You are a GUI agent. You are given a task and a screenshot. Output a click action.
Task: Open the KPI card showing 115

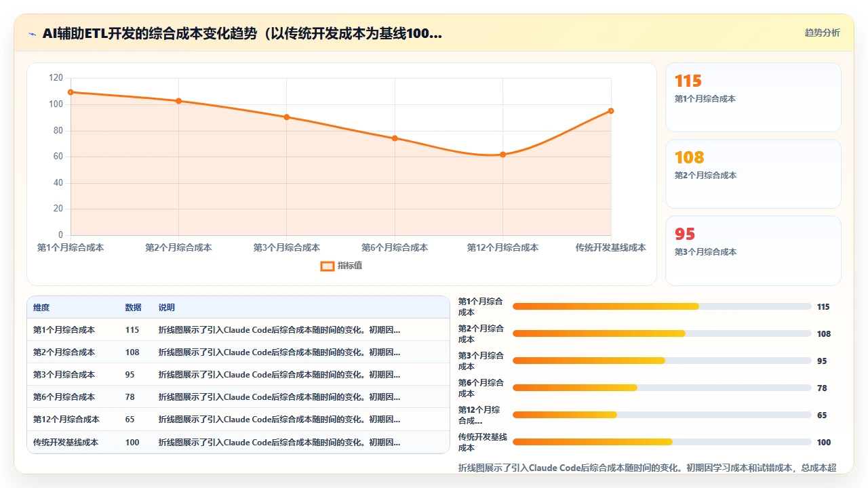coord(753,97)
